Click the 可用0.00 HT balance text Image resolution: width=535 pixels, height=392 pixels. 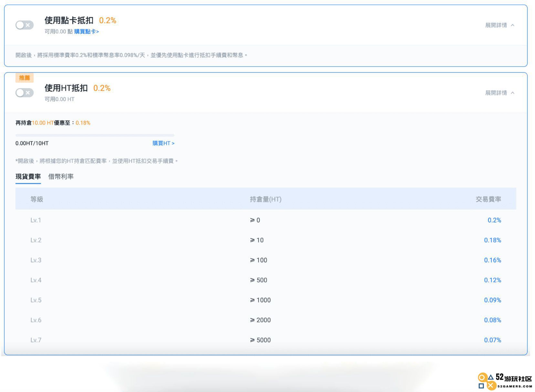(59, 99)
